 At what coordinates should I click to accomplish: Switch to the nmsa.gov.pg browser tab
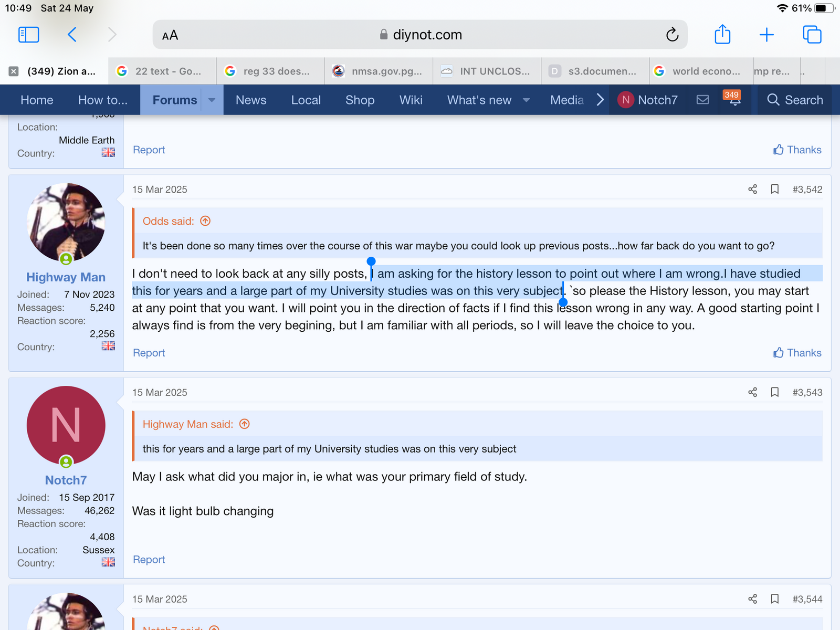pos(379,71)
